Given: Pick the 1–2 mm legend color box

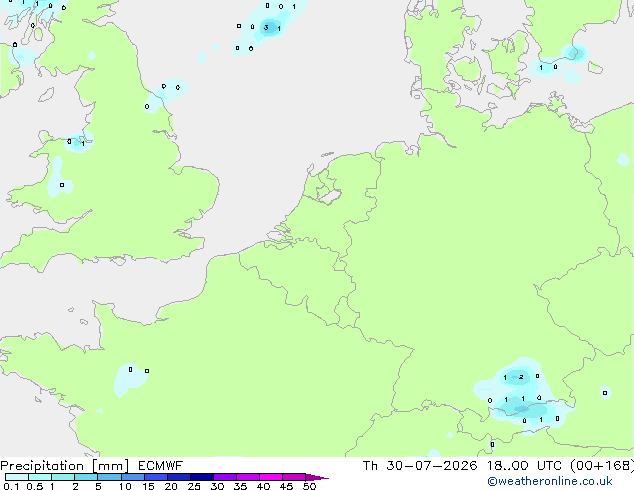Looking at the screenshot, I should pyautogui.click(x=63, y=477).
